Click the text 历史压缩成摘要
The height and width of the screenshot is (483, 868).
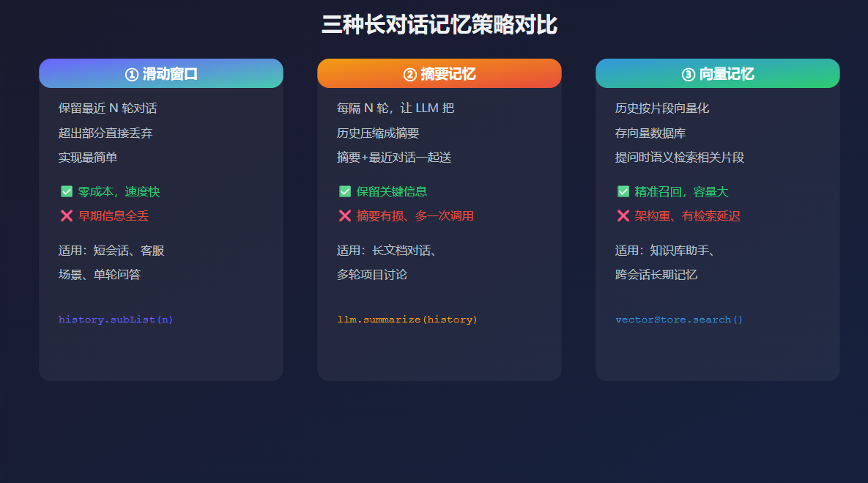[x=378, y=133]
